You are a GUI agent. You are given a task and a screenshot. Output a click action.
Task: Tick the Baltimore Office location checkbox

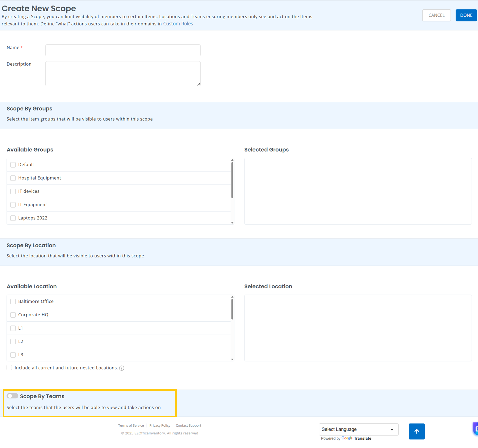pyautogui.click(x=13, y=301)
